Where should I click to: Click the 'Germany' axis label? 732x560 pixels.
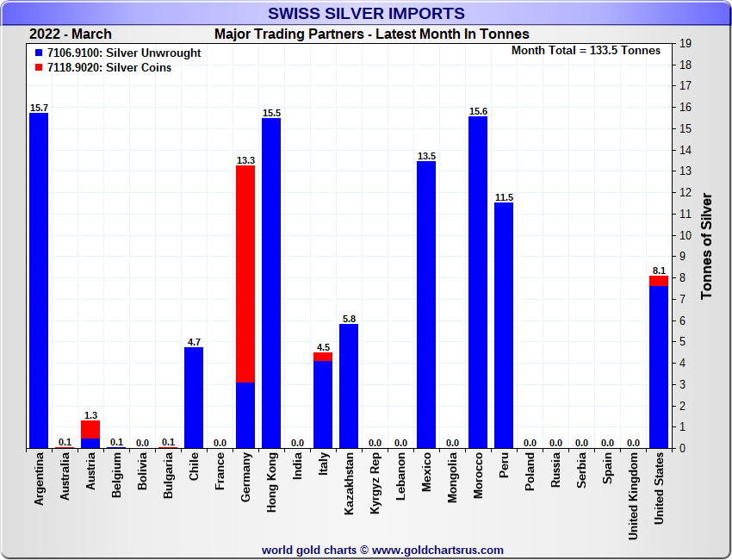coord(246,477)
